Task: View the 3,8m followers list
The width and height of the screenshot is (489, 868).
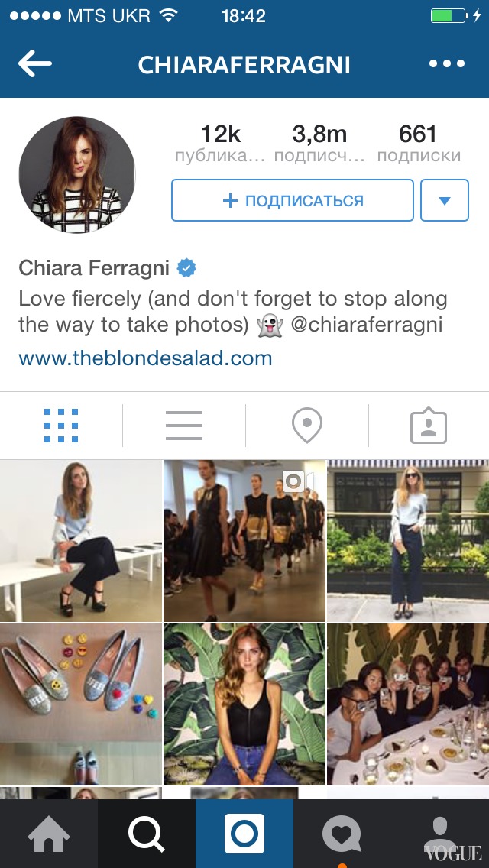Action: click(x=319, y=143)
